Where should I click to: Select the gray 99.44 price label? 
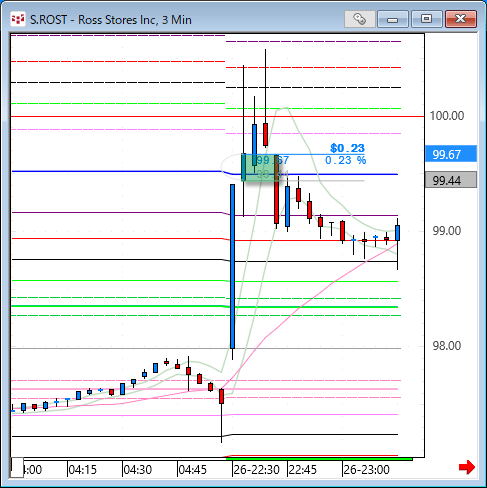tap(451, 180)
